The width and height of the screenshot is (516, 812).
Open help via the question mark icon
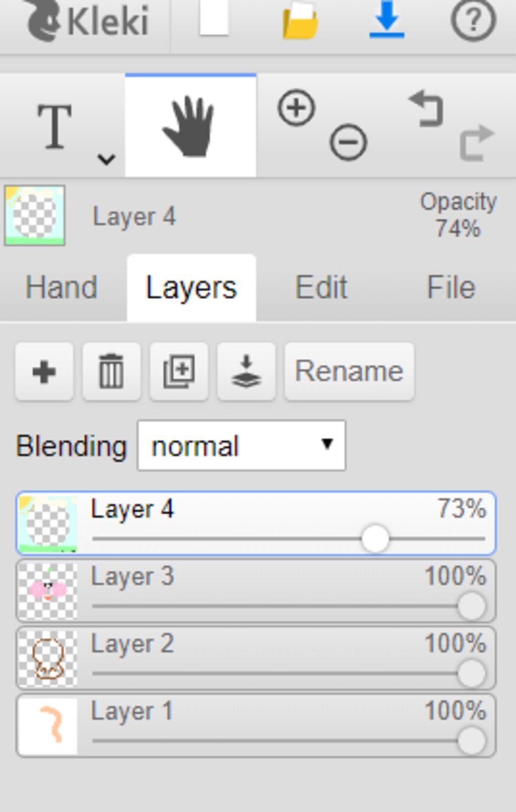[473, 20]
